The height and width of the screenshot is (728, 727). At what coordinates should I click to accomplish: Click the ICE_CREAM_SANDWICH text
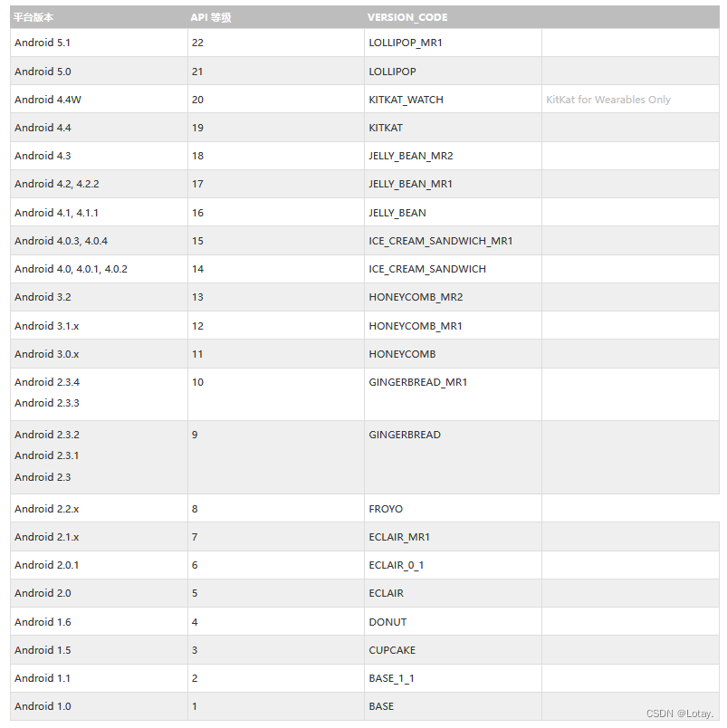click(427, 269)
